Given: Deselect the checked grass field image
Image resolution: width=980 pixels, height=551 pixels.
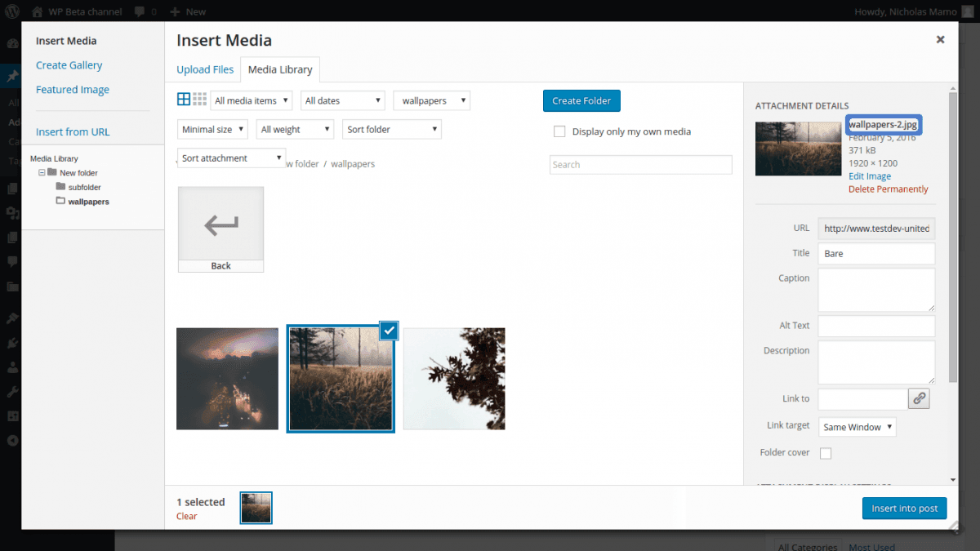Looking at the screenshot, I should click(x=389, y=331).
